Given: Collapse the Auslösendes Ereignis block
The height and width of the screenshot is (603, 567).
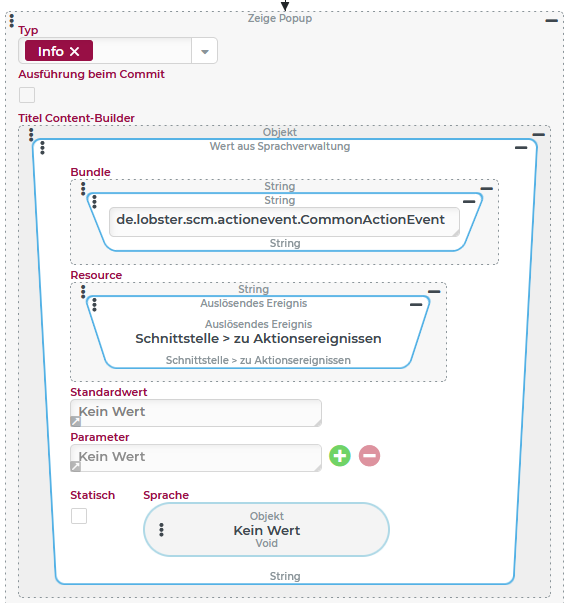Looking at the screenshot, I should tap(416, 305).
